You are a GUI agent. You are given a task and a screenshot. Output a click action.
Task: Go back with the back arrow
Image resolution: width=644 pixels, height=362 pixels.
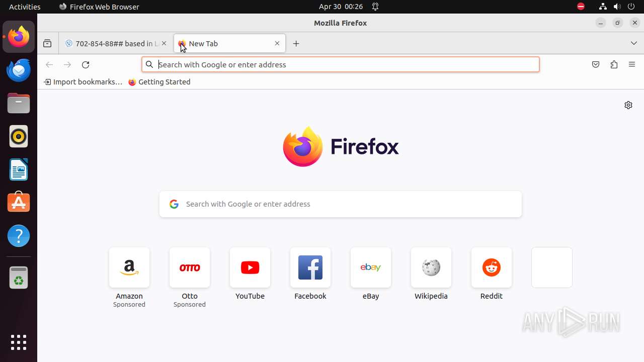49,64
